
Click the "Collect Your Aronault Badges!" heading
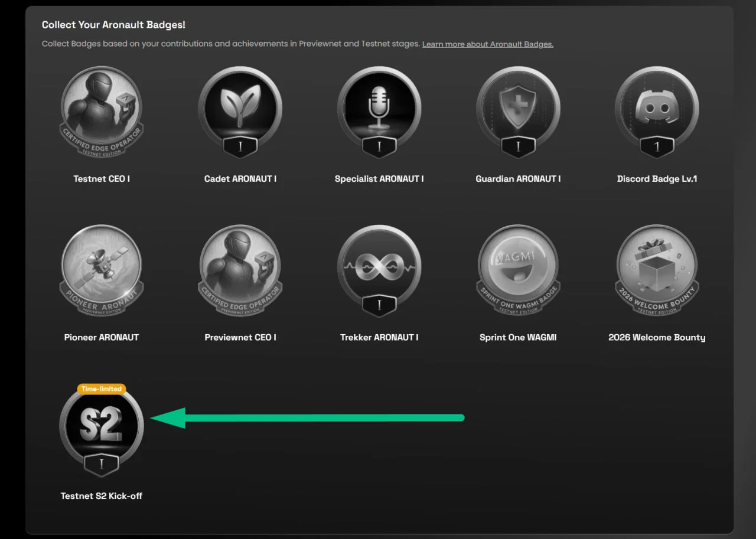coord(113,25)
